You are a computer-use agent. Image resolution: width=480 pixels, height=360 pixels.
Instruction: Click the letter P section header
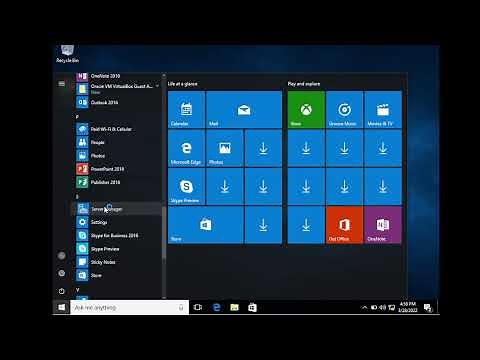pos(77,117)
